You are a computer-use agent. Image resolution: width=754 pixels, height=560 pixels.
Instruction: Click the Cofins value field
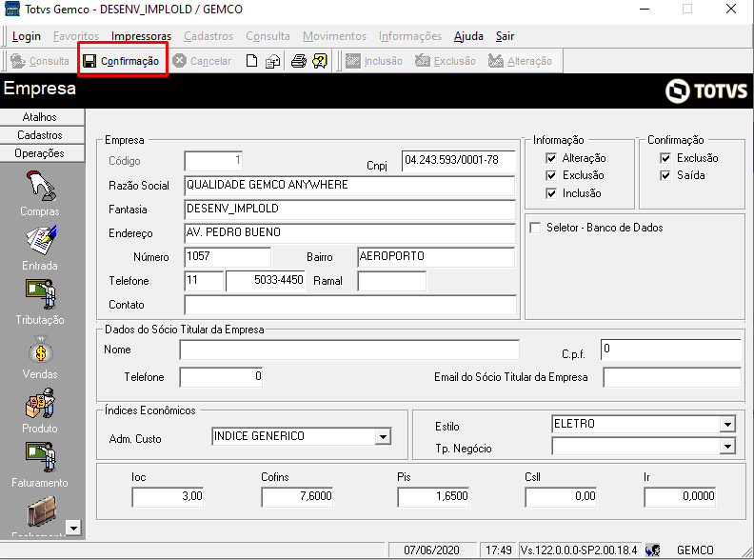coord(297,497)
